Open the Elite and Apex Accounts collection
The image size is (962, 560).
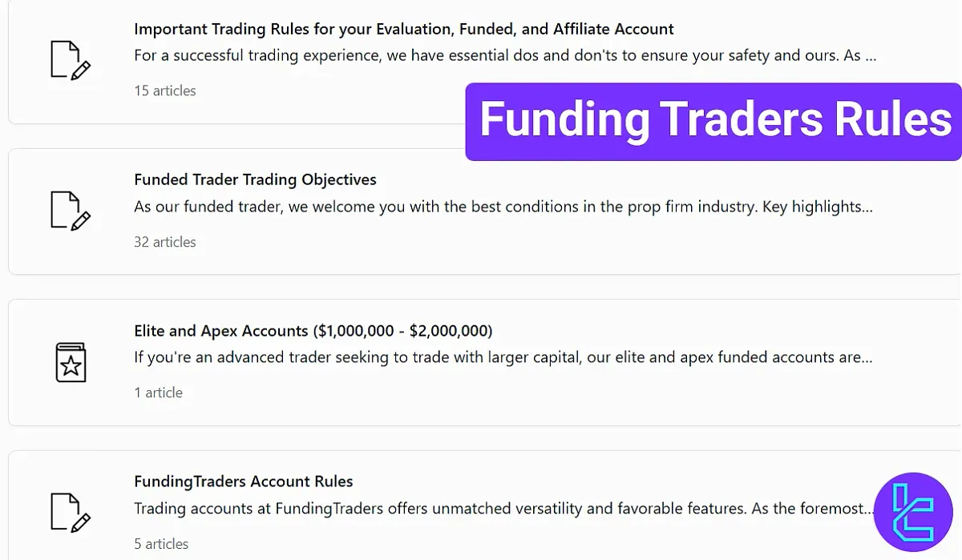tap(313, 330)
